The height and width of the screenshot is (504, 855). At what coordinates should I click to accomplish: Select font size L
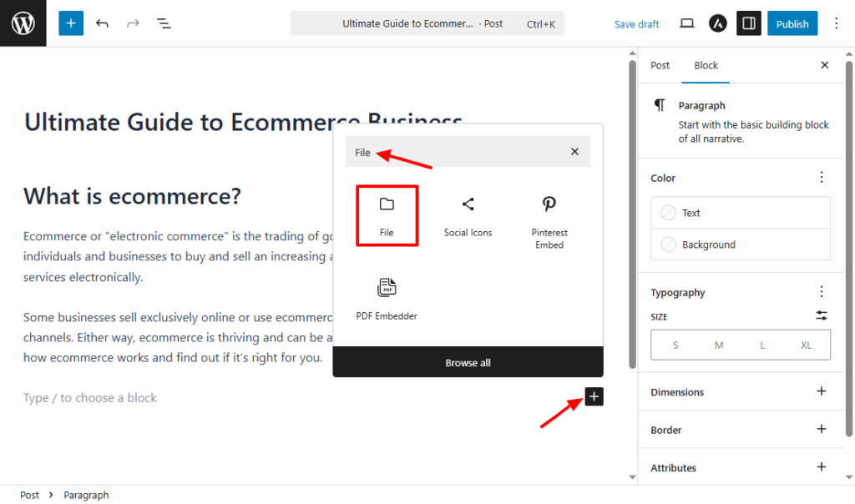762,345
